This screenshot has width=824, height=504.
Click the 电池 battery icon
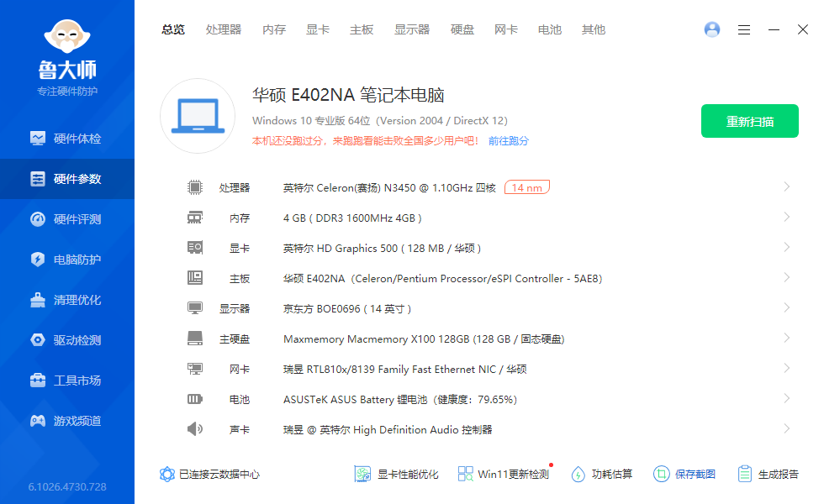pos(195,399)
